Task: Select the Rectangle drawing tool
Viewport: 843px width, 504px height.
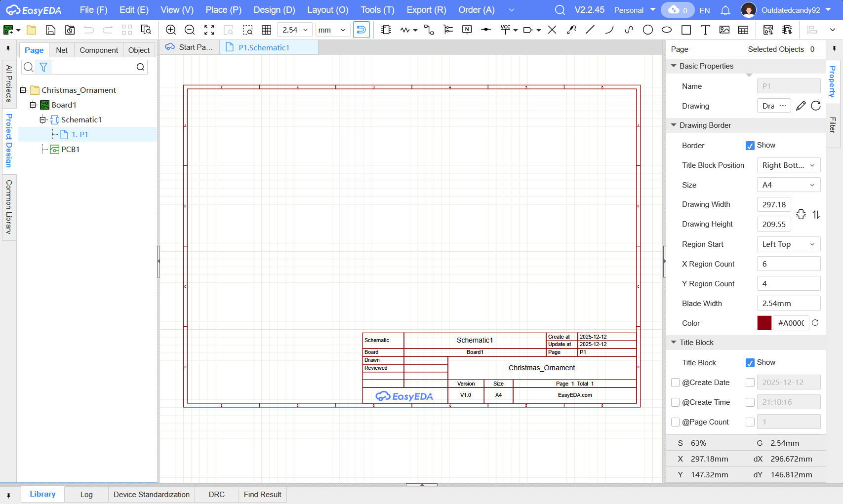Action: [686, 30]
